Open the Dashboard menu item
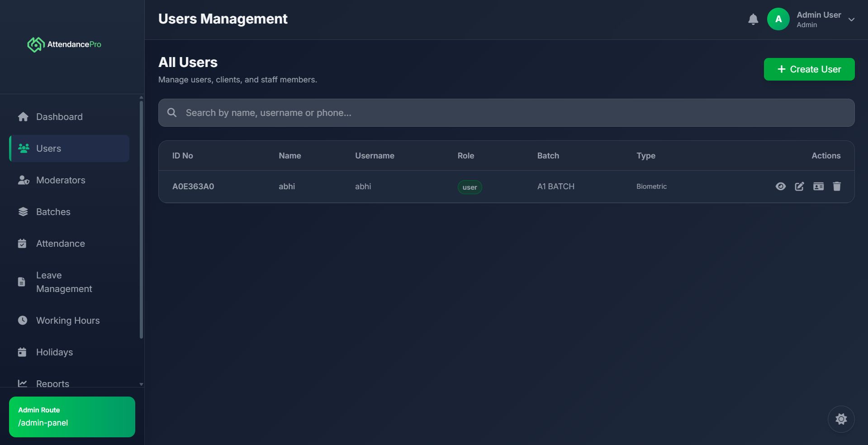868x445 pixels. point(59,117)
